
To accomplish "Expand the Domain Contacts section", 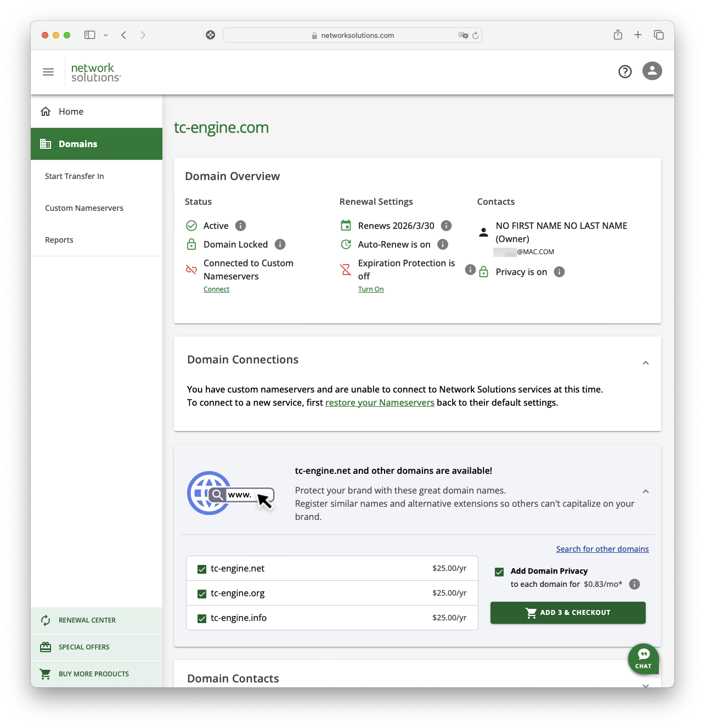I will (646, 685).
